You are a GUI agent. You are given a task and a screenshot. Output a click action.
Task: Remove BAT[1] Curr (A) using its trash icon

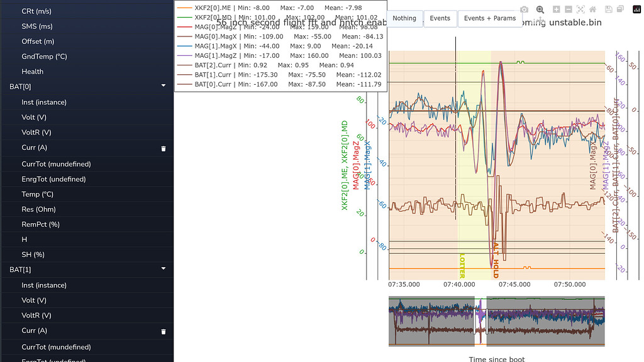point(163,331)
